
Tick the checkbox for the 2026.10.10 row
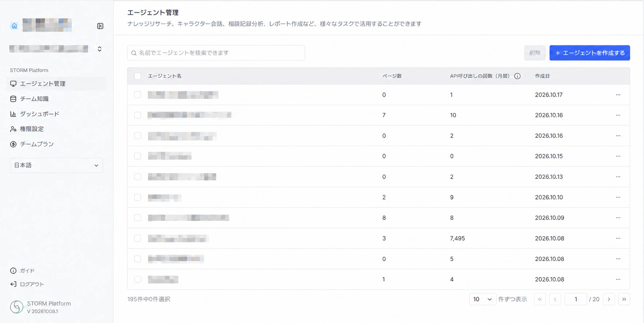coord(138,197)
